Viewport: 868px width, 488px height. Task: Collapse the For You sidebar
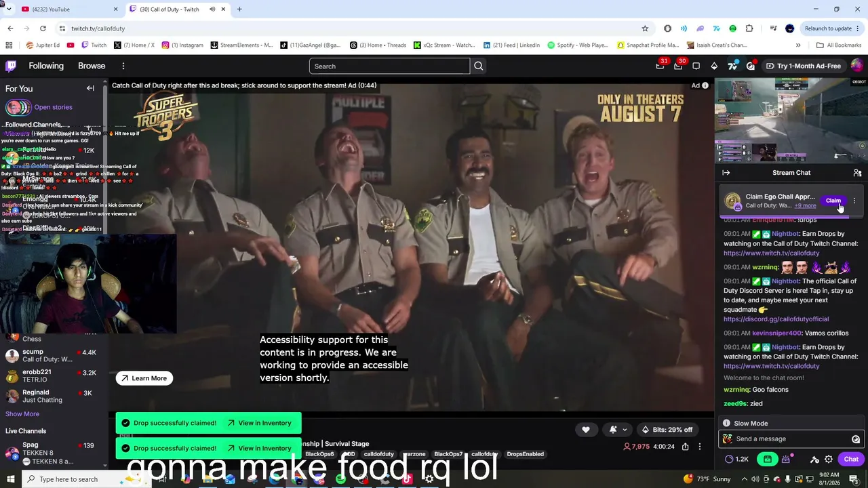tap(90, 88)
